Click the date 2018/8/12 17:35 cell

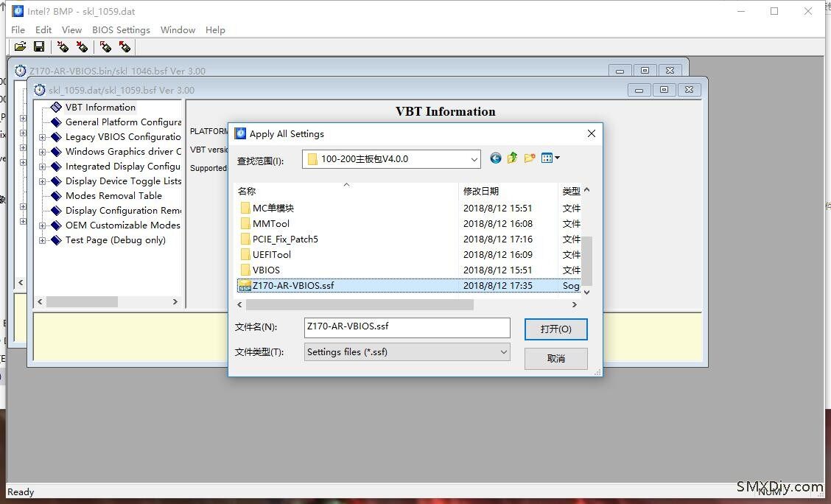click(x=498, y=285)
